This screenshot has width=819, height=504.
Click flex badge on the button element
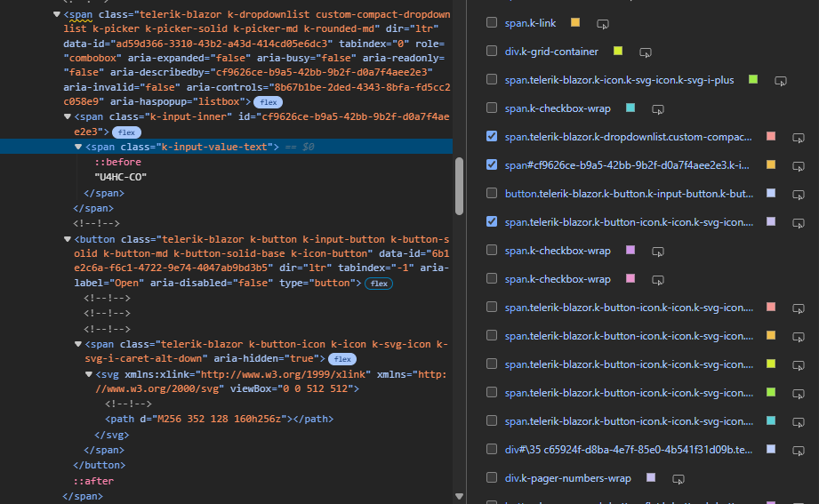coord(380,284)
